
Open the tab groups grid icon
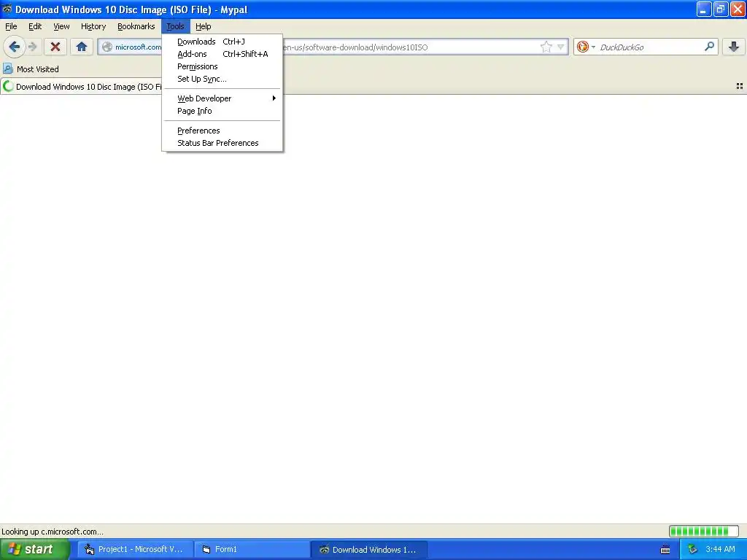740,86
